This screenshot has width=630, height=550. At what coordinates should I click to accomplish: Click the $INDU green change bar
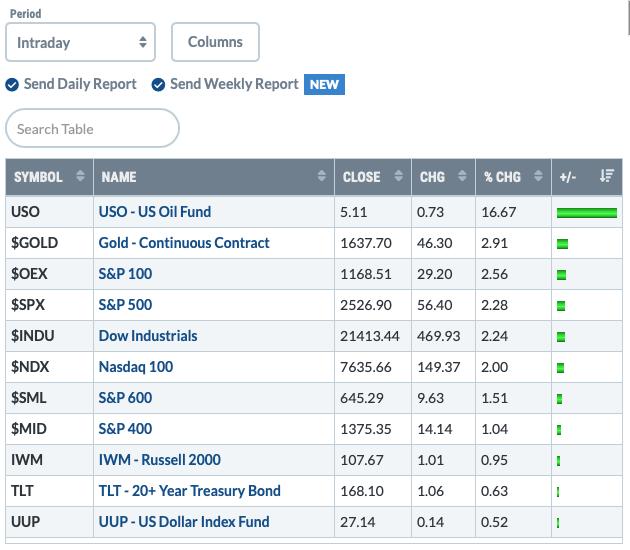pyautogui.click(x=561, y=337)
